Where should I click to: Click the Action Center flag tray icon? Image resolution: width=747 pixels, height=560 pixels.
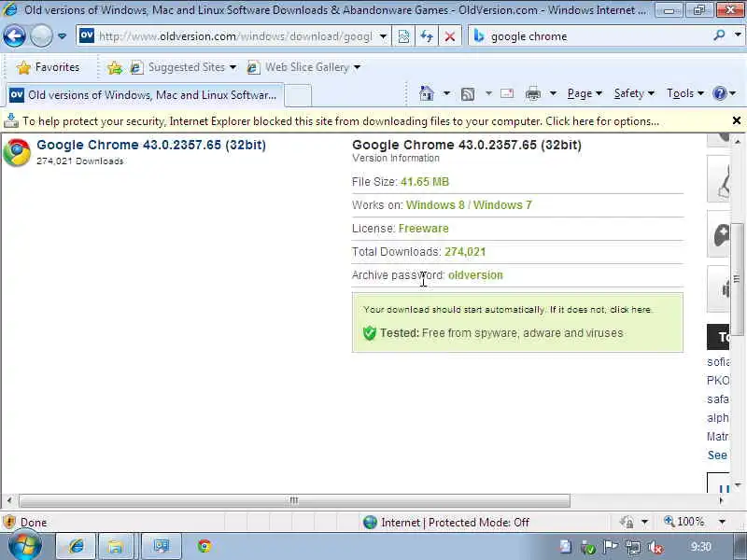click(x=611, y=547)
